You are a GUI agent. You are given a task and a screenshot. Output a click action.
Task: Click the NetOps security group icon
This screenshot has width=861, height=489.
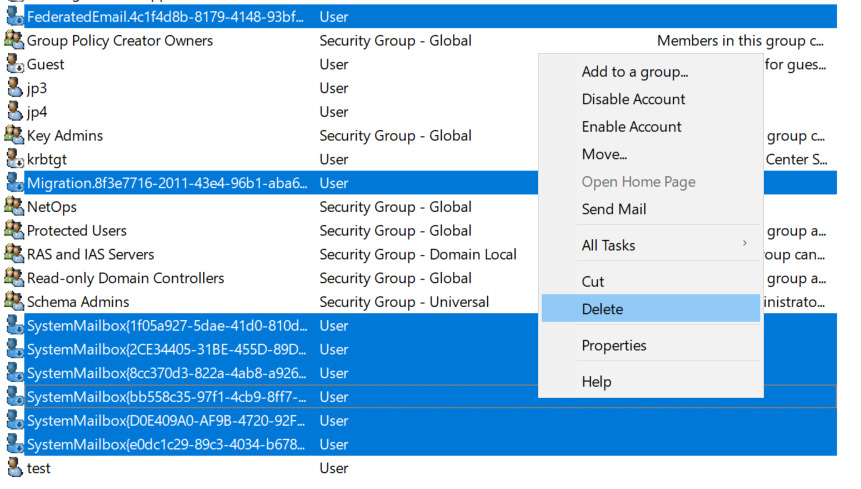[x=14, y=207]
